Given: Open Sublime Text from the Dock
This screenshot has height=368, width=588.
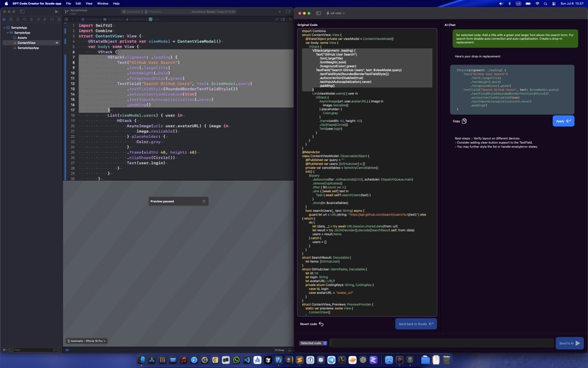Looking at the screenshot, I should (x=300, y=360).
